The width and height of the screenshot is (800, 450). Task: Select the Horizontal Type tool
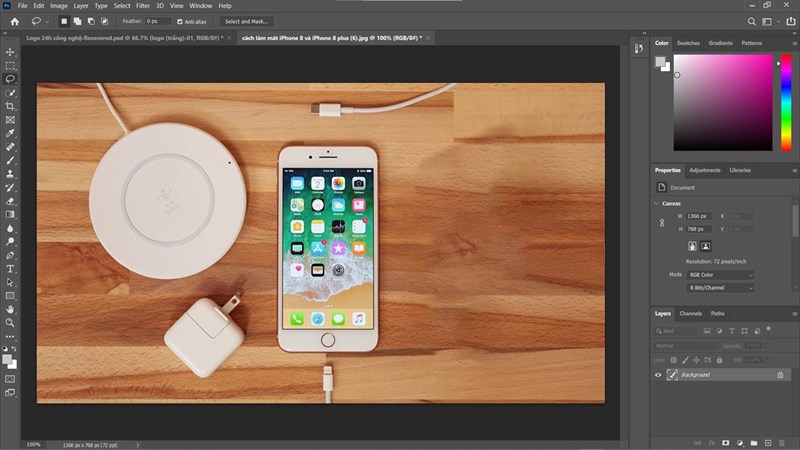(x=10, y=268)
